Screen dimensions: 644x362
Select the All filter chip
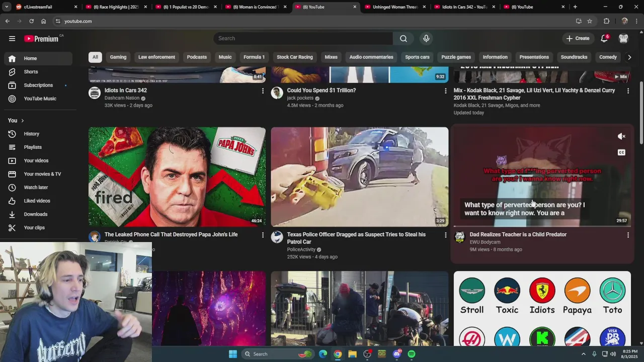95,57
